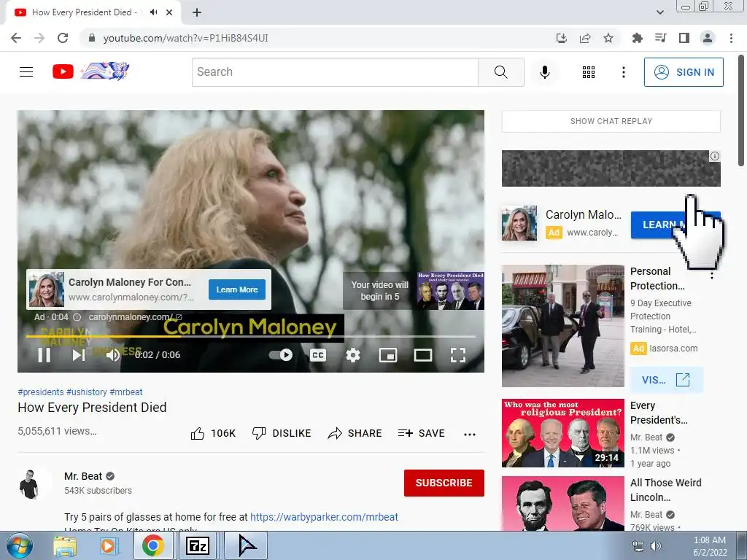Open the All Those Weird Lincoln video title
Screen dimensions: 747x560
pyautogui.click(x=665, y=489)
